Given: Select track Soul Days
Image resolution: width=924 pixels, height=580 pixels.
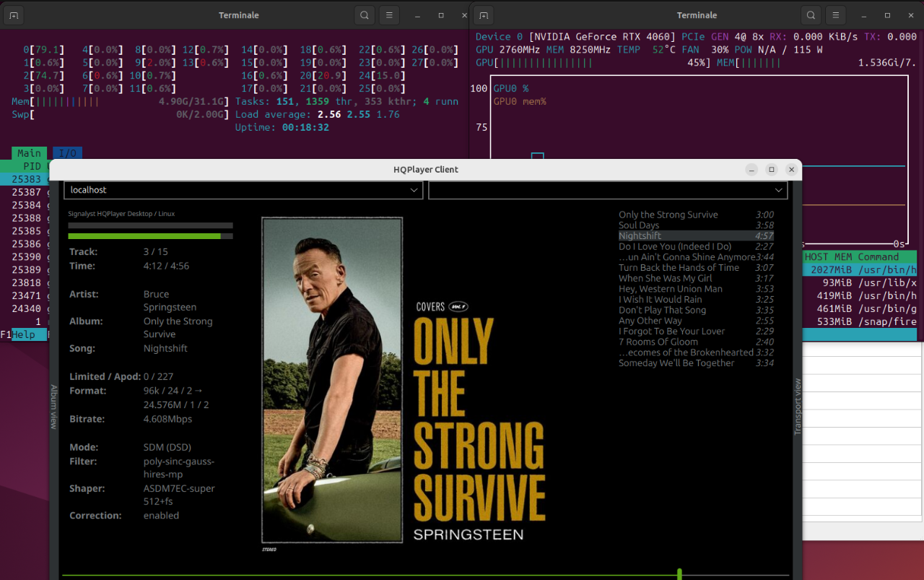Looking at the screenshot, I should pyautogui.click(x=696, y=225).
